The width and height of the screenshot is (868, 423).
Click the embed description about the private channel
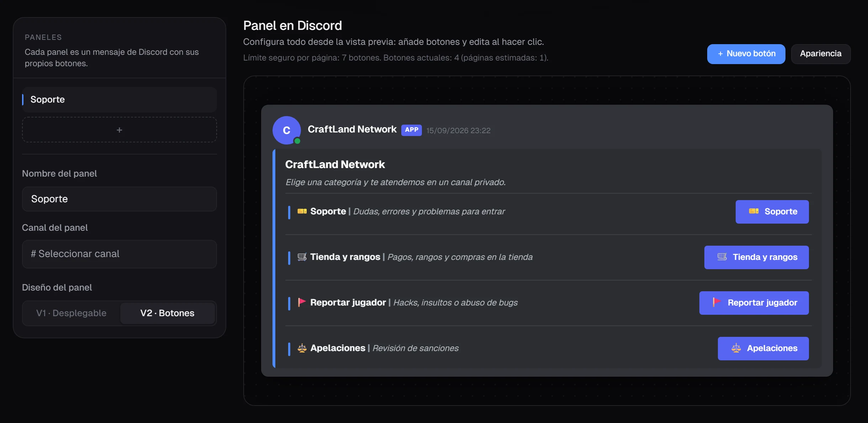[x=396, y=182]
